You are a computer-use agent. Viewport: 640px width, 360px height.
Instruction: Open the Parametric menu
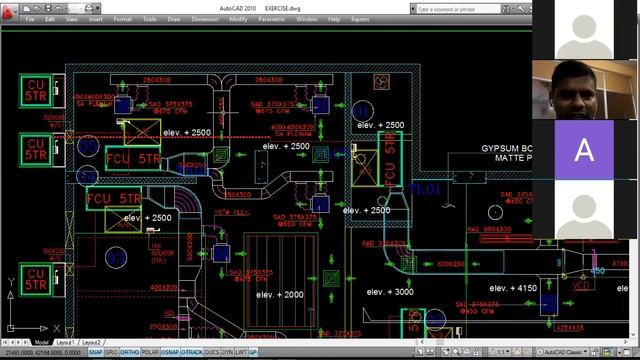click(272, 19)
